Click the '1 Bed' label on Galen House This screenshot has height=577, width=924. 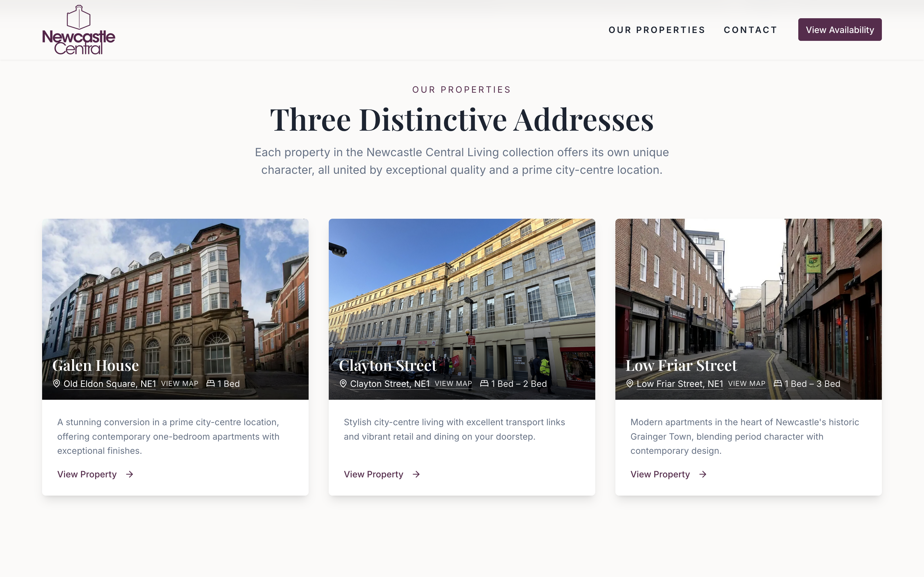coord(228,384)
